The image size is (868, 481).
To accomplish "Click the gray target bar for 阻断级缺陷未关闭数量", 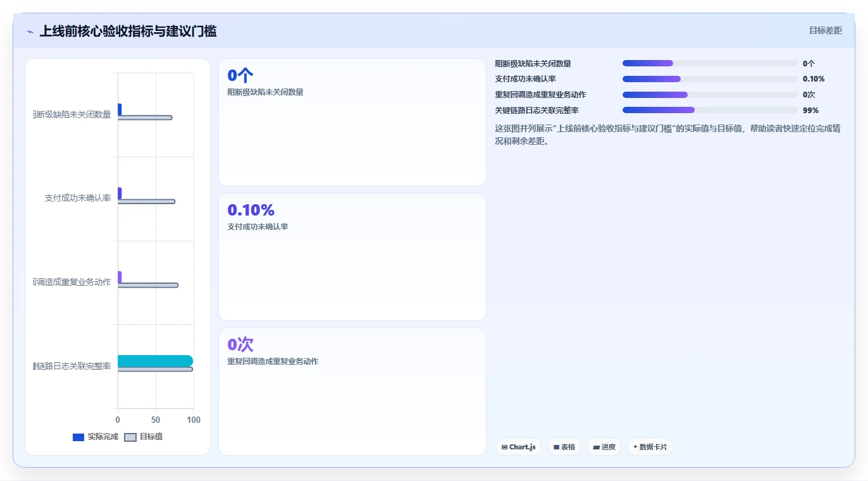I will [145, 118].
